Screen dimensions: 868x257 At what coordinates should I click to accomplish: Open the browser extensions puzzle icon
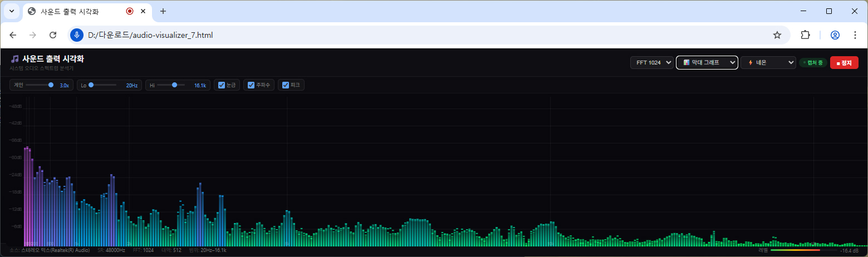tap(805, 35)
